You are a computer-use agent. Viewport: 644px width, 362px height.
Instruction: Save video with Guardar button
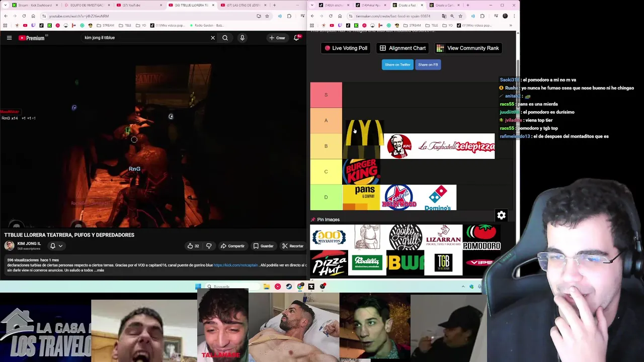[x=263, y=246]
